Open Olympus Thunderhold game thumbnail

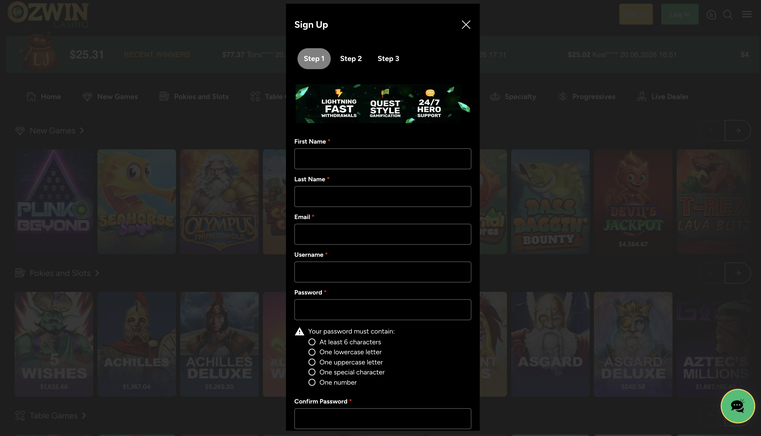pos(219,201)
